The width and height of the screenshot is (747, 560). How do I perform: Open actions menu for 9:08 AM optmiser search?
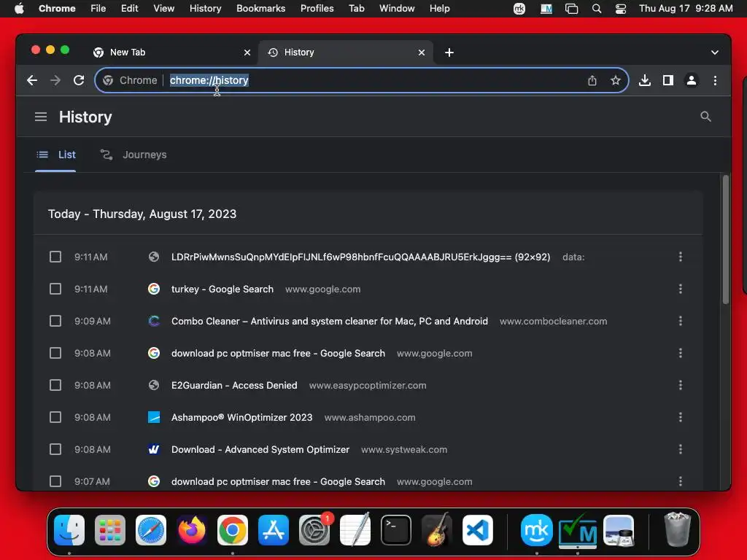681,354
